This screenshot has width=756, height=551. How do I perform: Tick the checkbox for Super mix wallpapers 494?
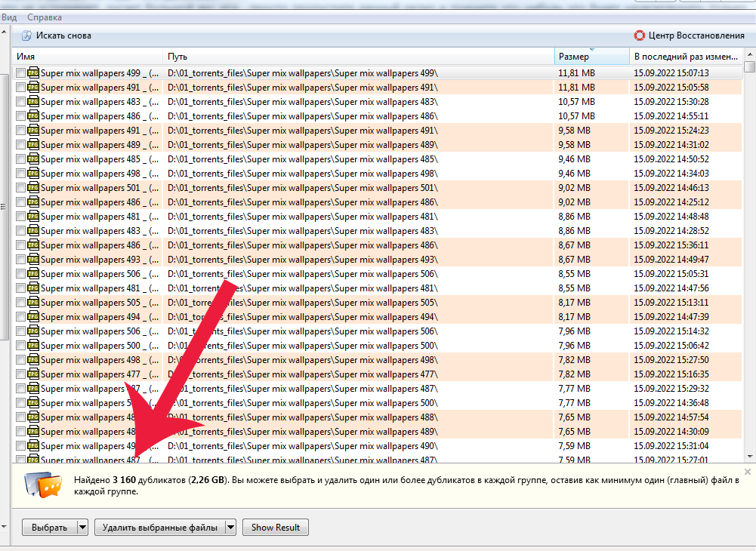(x=20, y=317)
